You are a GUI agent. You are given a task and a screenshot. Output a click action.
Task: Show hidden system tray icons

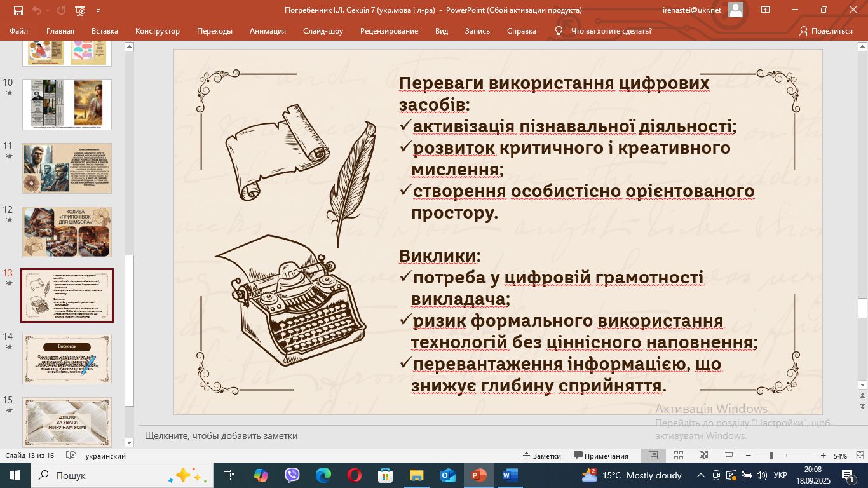[x=701, y=475]
